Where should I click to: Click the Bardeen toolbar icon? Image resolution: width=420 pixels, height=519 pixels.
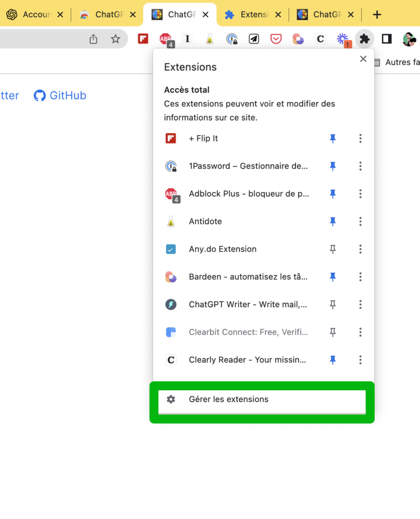[298, 39]
